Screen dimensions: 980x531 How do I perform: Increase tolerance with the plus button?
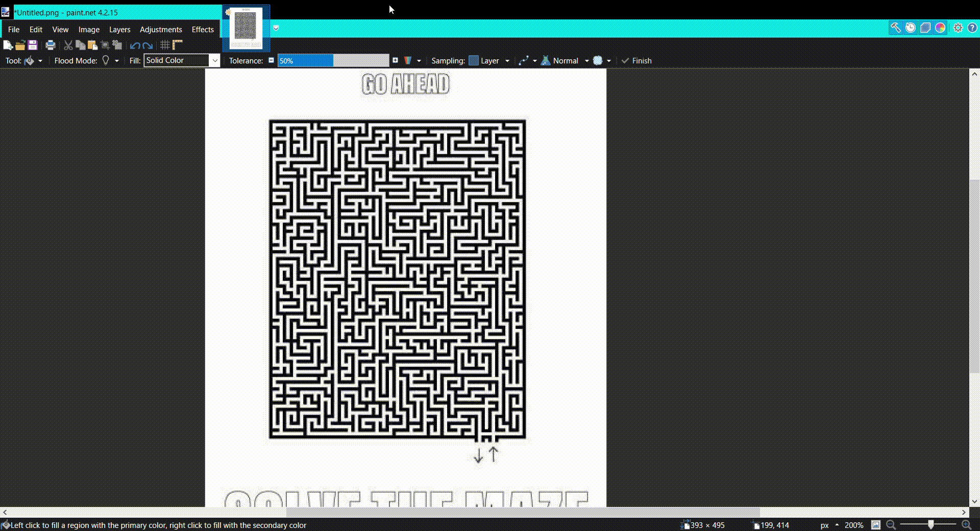(395, 60)
